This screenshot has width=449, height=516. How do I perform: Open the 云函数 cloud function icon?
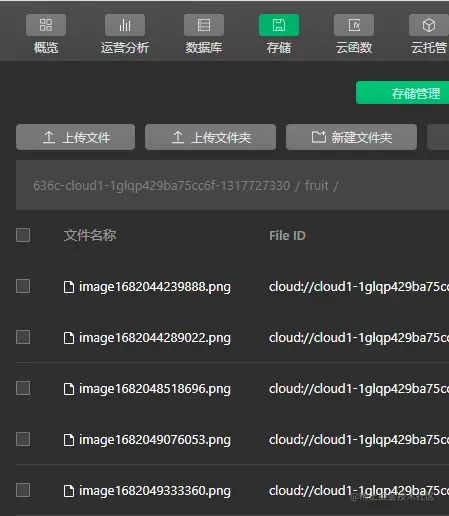click(354, 25)
